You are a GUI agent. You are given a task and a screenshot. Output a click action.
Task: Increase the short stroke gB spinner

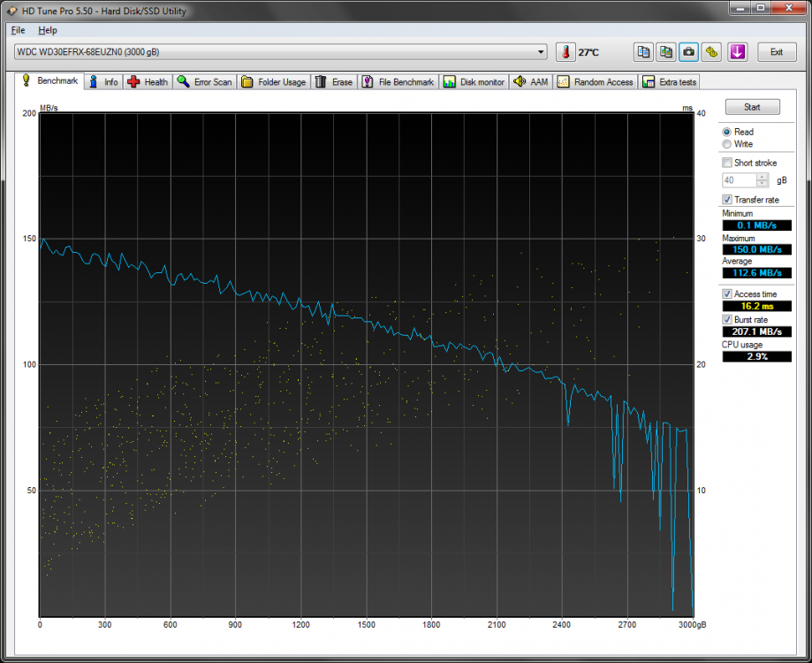tap(762, 177)
